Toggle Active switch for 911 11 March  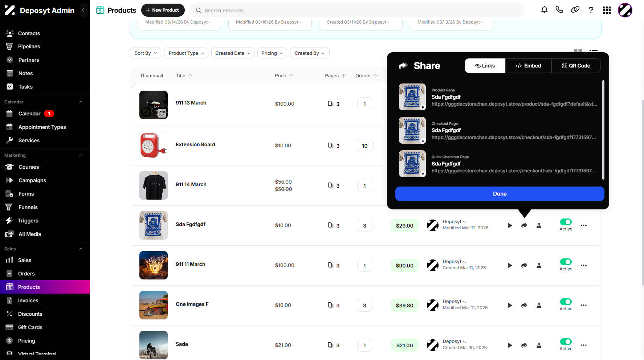click(566, 262)
